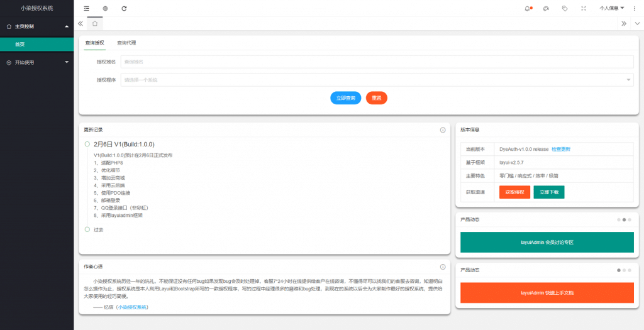This screenshot has width=644, height=330.
Task: Click the 立即查询 button
Action: tap(345, 98)
